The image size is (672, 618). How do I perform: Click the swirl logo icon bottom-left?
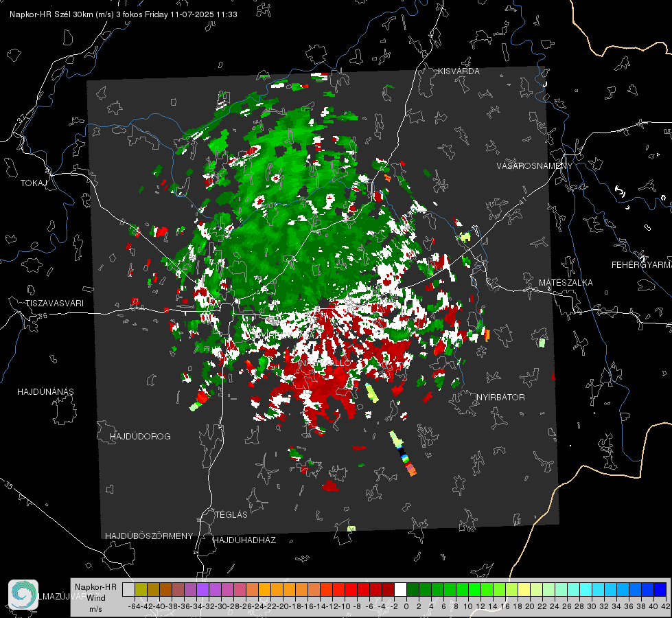(23, 595)
